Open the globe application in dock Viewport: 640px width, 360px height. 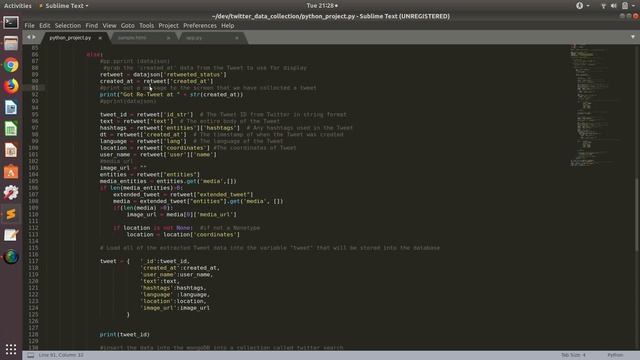[x=11, y=257]
